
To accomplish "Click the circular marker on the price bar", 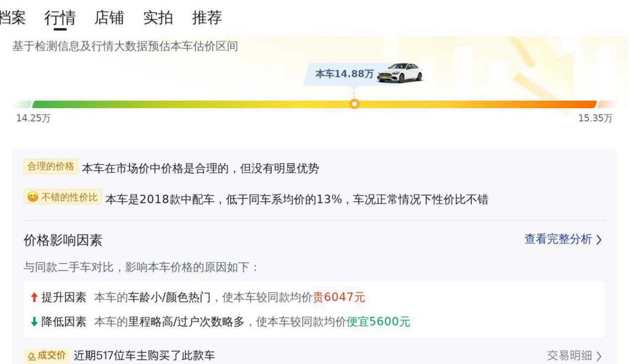I will coord(354,104).
